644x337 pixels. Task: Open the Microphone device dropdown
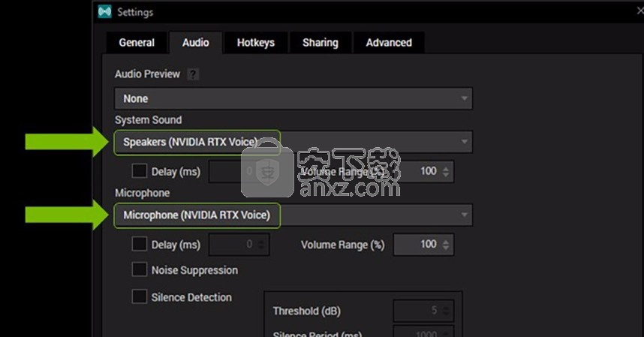(x=293, y=215)
